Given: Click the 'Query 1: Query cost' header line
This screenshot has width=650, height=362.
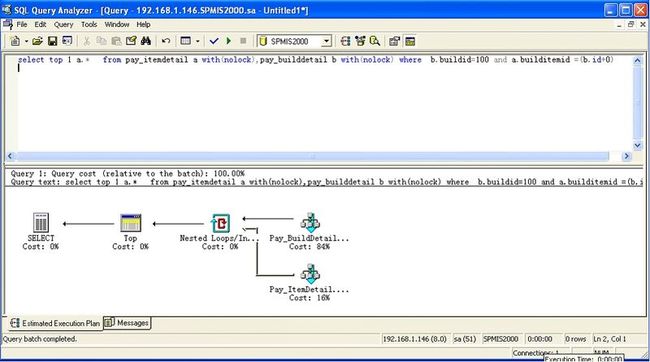Looking at the screenshot, I should [x=128, y=174].
